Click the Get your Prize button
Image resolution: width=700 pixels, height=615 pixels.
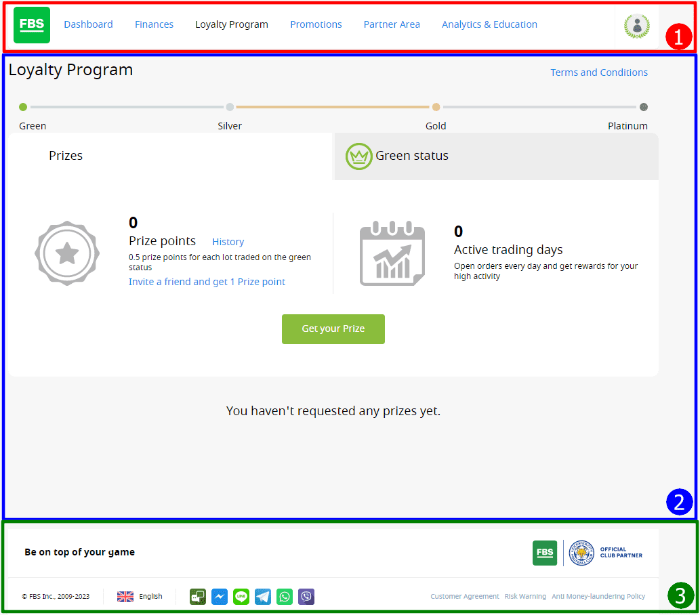333,329
